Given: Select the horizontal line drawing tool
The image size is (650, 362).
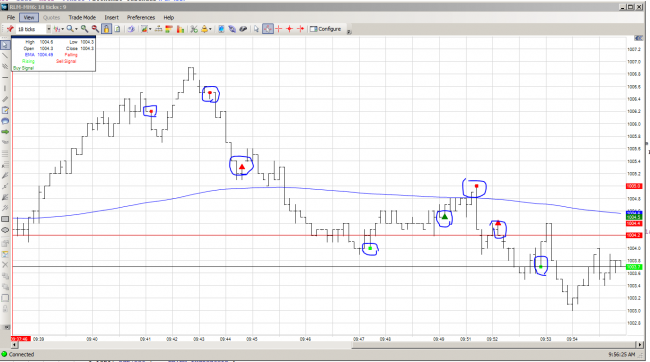Looking at the screenshot, I should 5,78.
